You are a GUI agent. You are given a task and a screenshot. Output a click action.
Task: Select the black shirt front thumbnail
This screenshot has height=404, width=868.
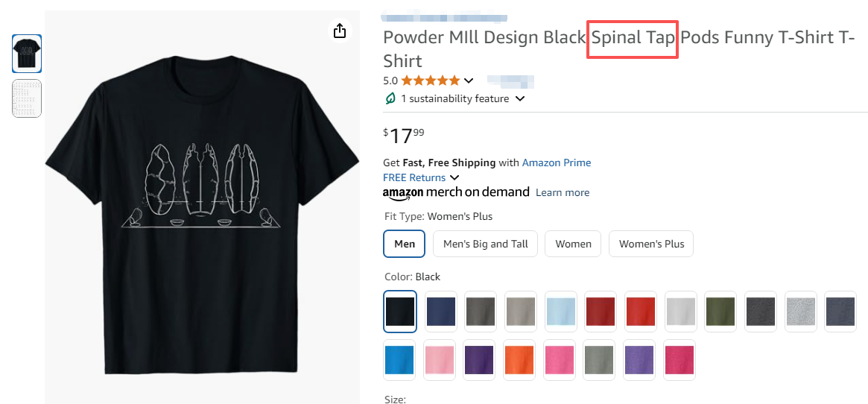pos(27,54)
